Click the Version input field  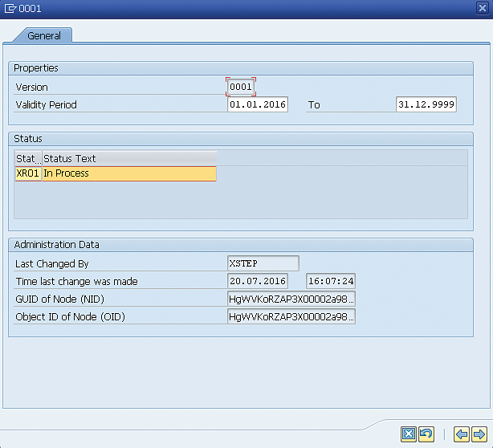pyautogui.click(x=241, y=87)
